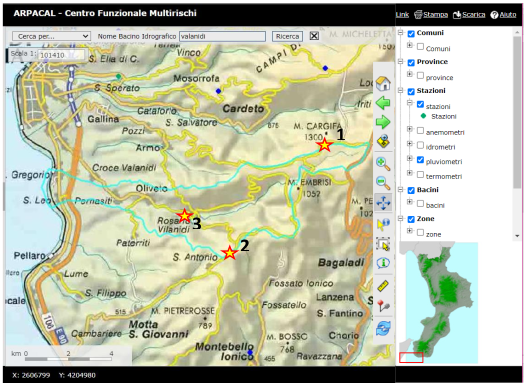Click the Calabria overview map thumbnail

439,303
